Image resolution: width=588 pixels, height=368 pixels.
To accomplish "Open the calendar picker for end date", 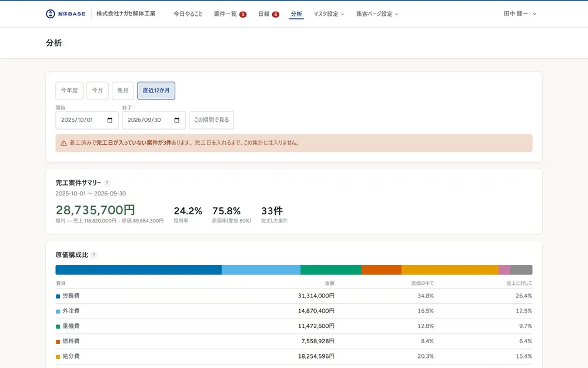I will tap(176, 120).
